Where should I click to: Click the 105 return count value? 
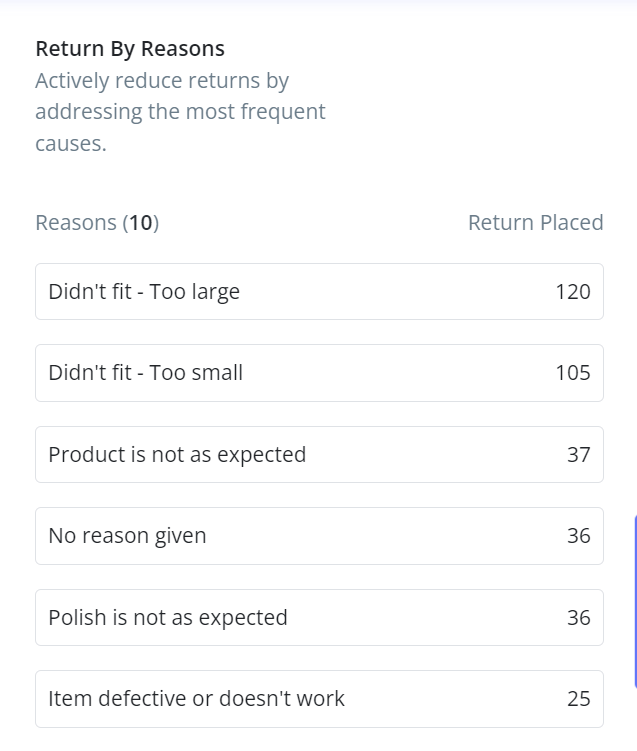pyautogui.click(x=573, y=373)
